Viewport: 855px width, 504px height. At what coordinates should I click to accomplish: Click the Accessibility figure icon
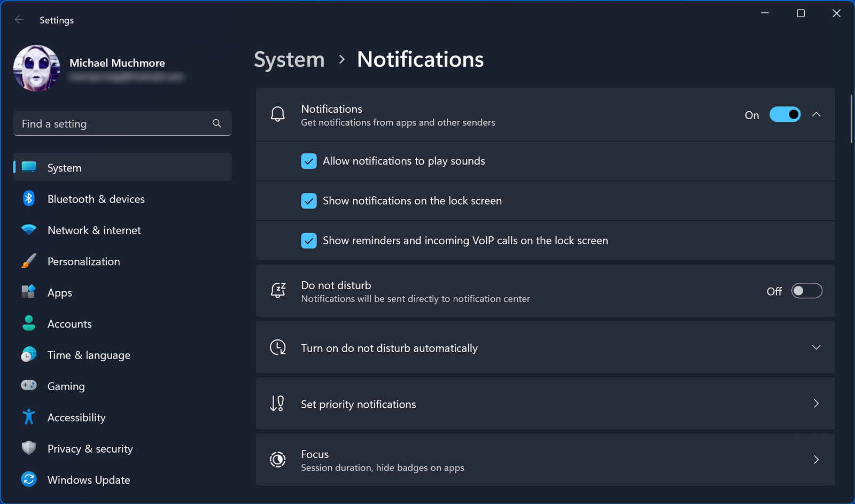[x=29, y=417]
